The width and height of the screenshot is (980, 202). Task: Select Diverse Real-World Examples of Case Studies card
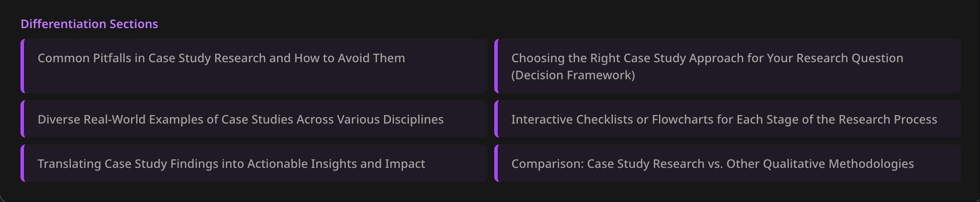tap(254, 119)
